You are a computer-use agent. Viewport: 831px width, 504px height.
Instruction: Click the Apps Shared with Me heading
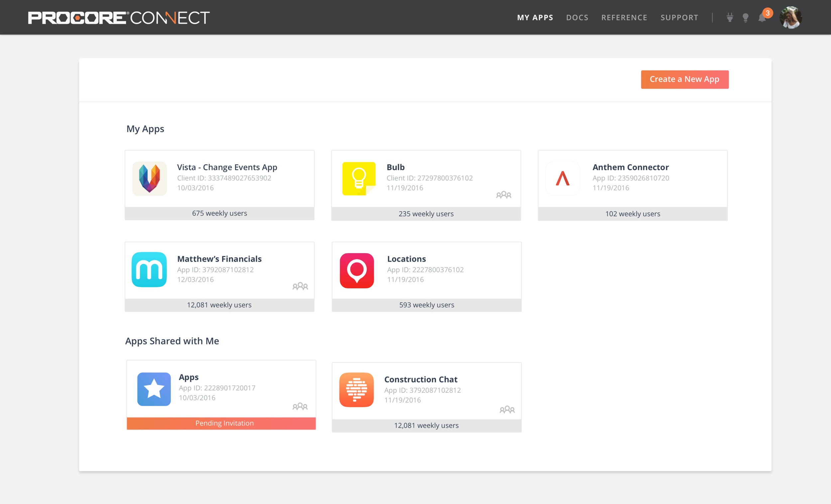coord(172,341)
